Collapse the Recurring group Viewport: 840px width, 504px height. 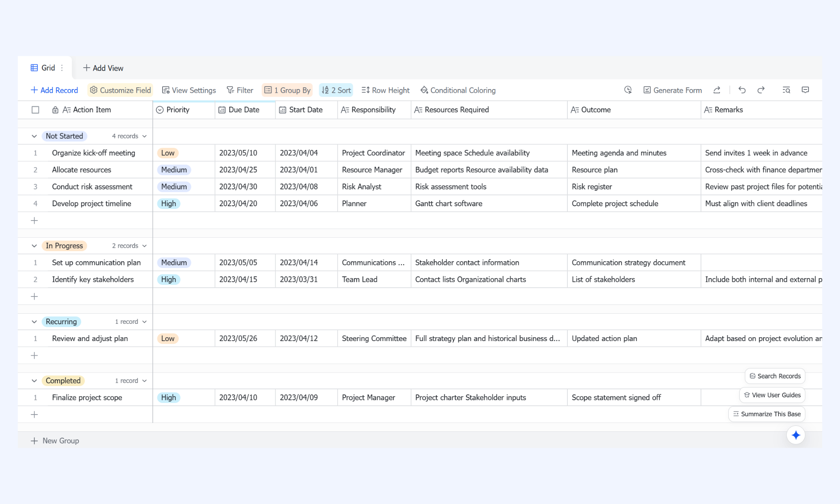click(34, 322)
